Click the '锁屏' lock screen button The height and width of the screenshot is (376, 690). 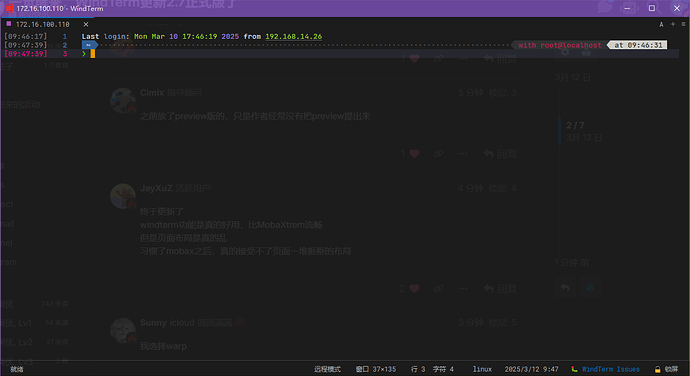pyautogui.click(x=671, y=369)
